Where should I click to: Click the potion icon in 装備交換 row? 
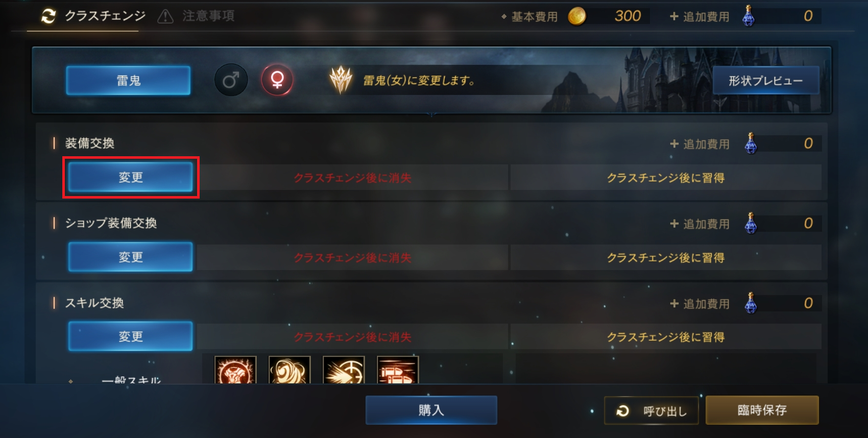point(751,143)
